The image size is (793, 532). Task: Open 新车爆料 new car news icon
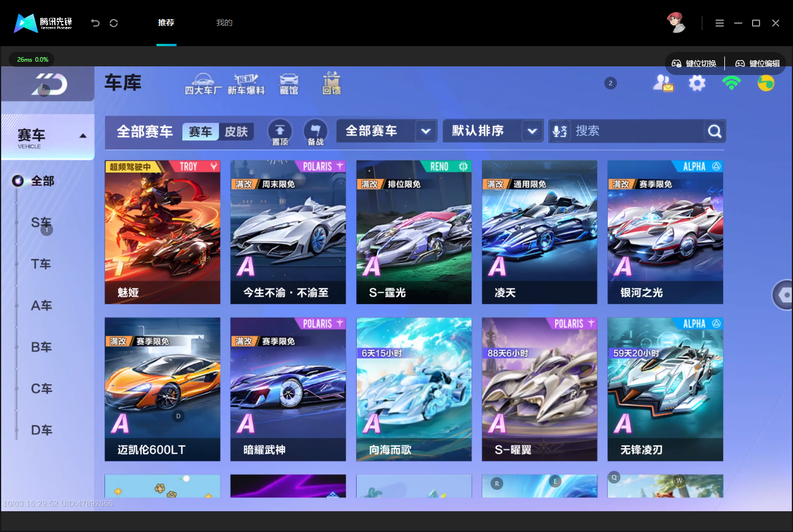click(x=246, y=84)
